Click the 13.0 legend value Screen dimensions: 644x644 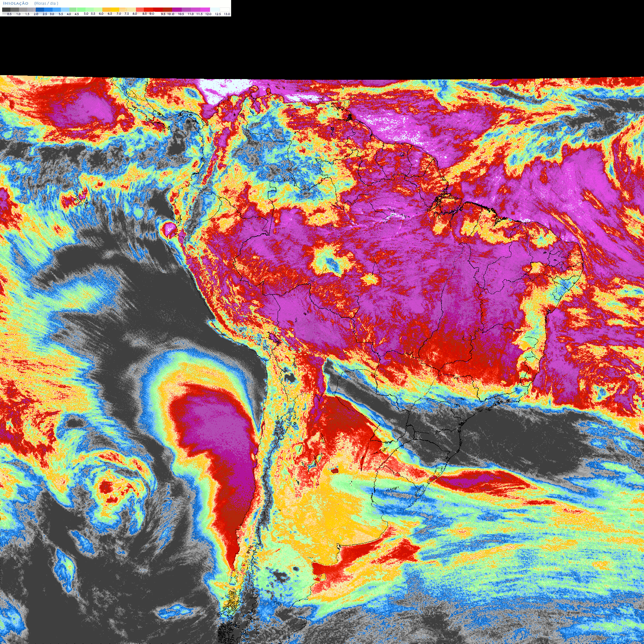[227, 14]
